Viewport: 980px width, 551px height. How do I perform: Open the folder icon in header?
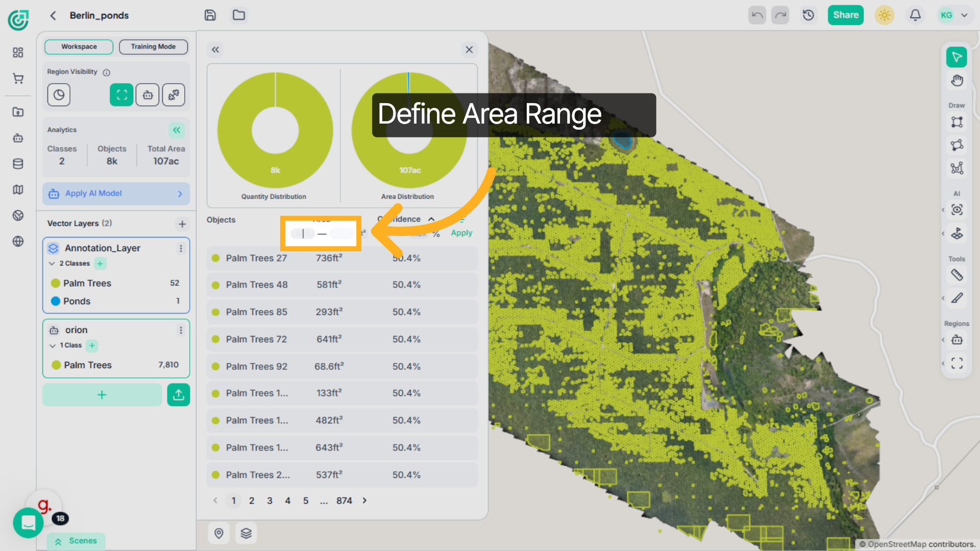[239, 15]
